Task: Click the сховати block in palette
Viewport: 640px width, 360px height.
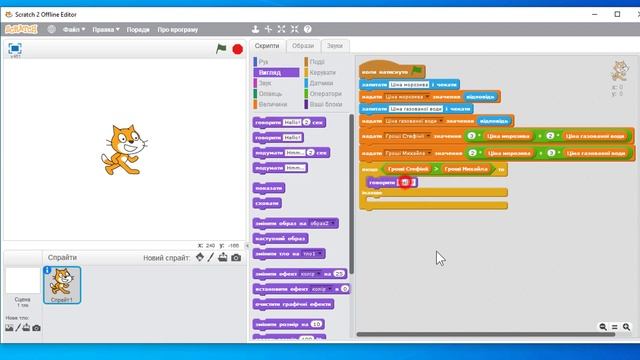Action: coord(267,203)
